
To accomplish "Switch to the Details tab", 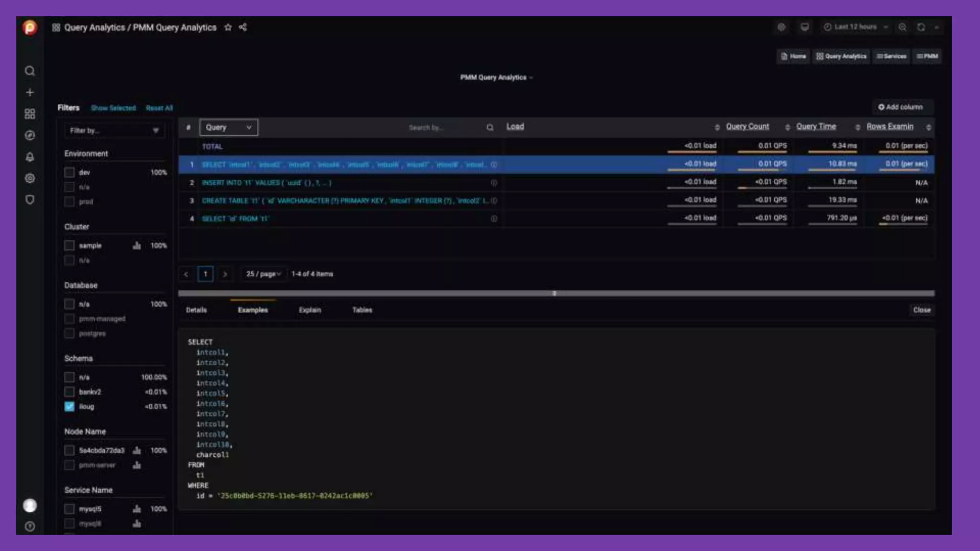I will tap(196, 310).
